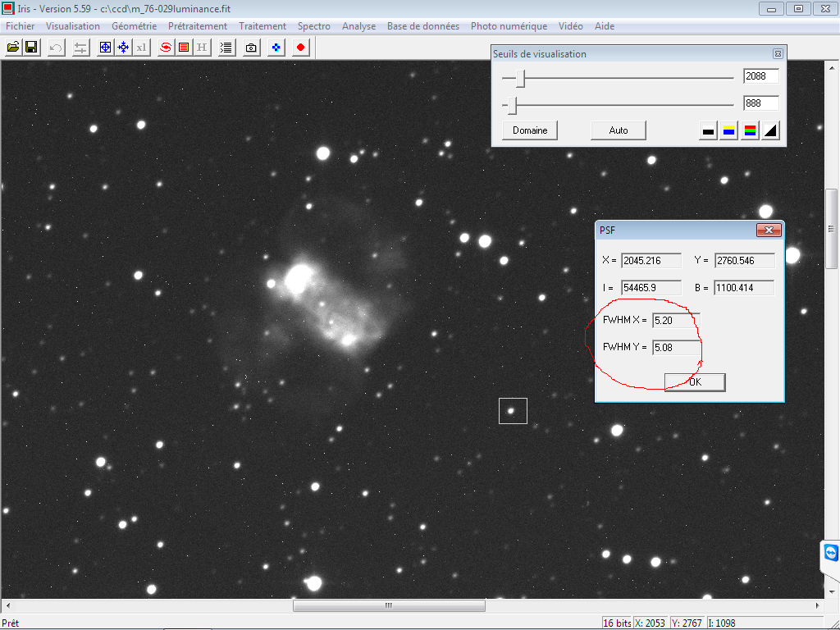Open the Traitement menu

click(262, 26)
